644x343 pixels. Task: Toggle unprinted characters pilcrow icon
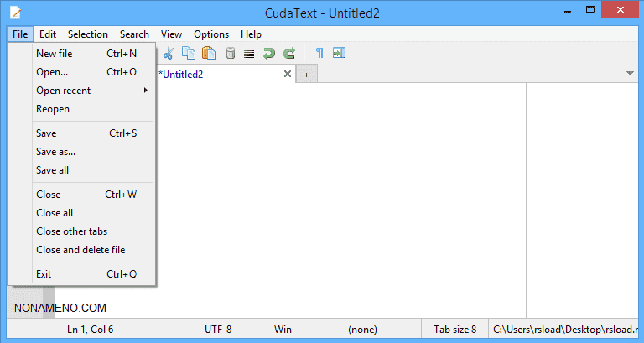pos(319,53)
